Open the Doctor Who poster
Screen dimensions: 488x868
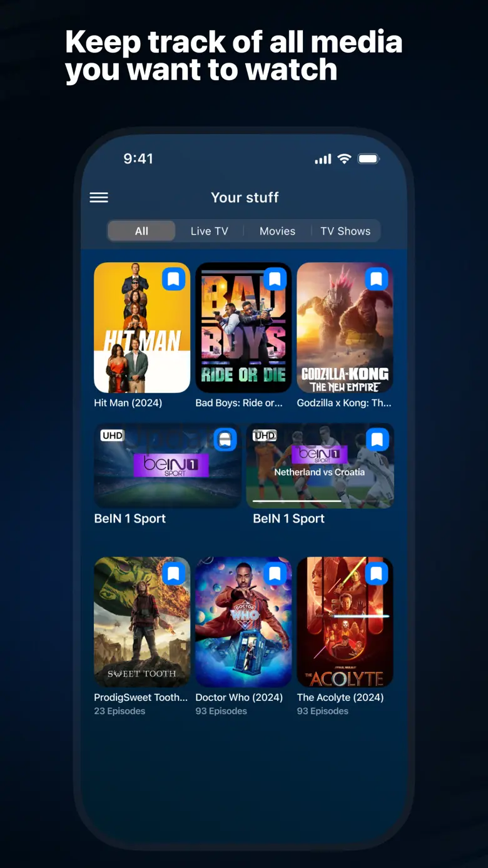pos(243,622)
